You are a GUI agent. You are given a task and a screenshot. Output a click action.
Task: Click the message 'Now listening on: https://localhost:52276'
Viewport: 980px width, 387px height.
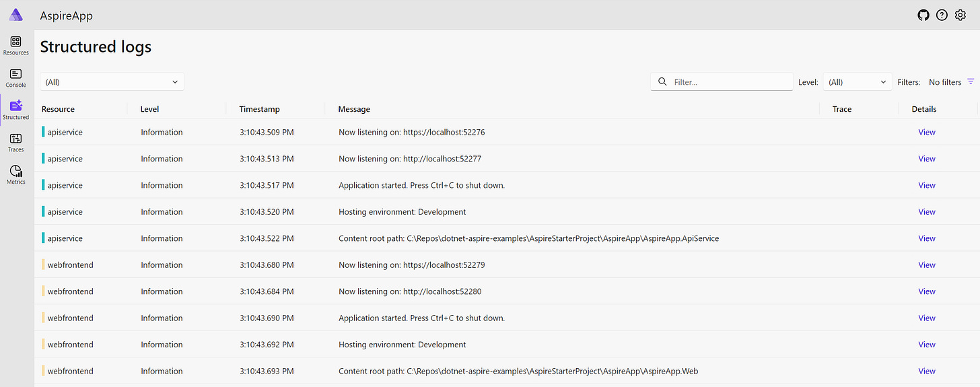[x=411, y=132]
